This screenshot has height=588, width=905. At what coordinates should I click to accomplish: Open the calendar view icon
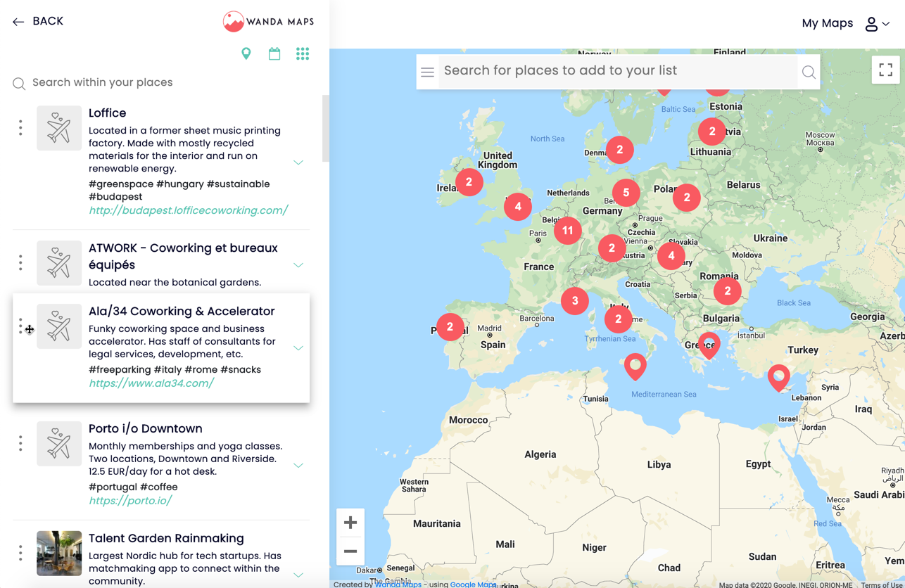coord(274,53)
